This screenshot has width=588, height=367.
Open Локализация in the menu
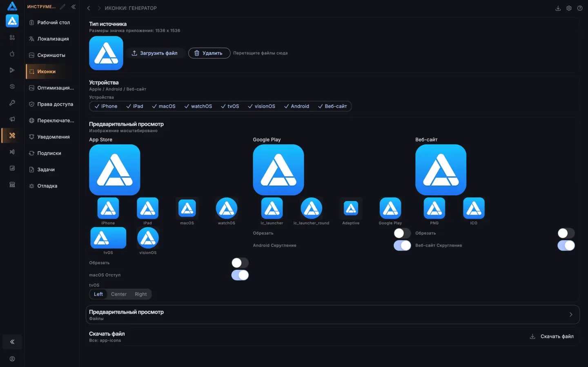pos(52,39)
